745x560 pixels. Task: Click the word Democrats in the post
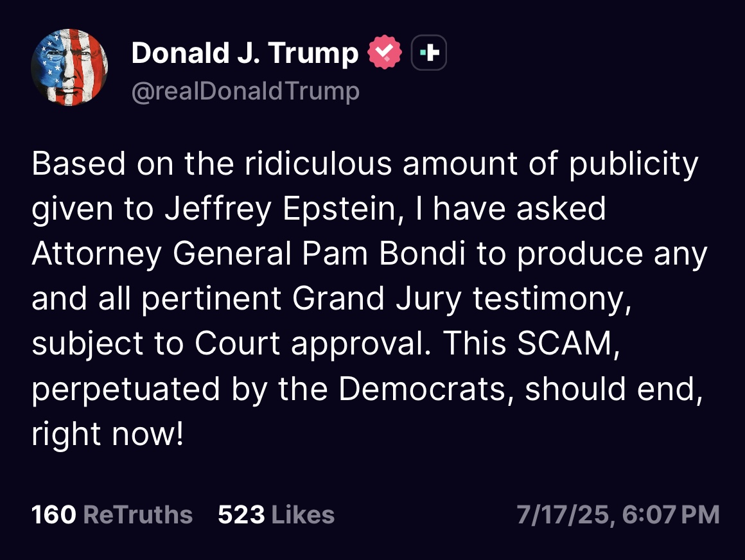[x=423, y=388]
